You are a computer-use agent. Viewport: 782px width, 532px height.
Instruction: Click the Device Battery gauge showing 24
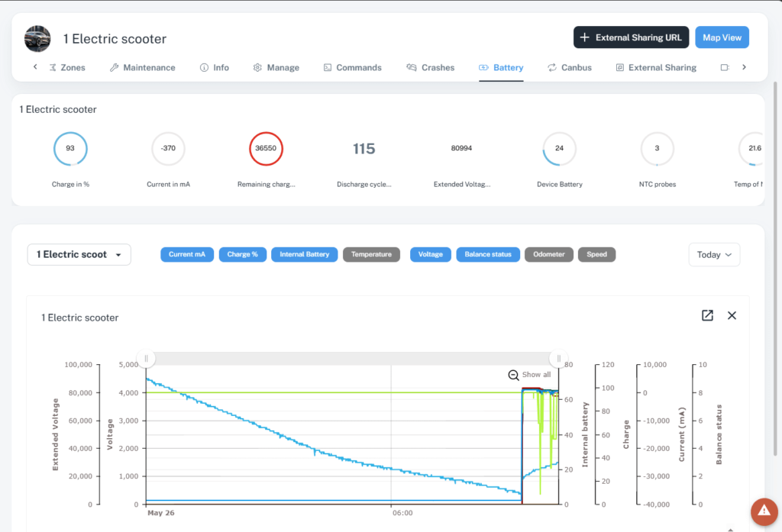[x=559, y=149]
